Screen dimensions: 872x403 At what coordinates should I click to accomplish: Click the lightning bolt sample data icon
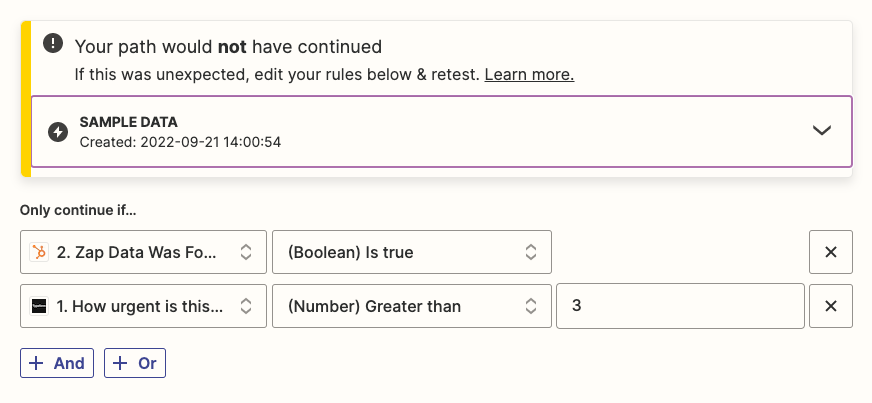58,132
